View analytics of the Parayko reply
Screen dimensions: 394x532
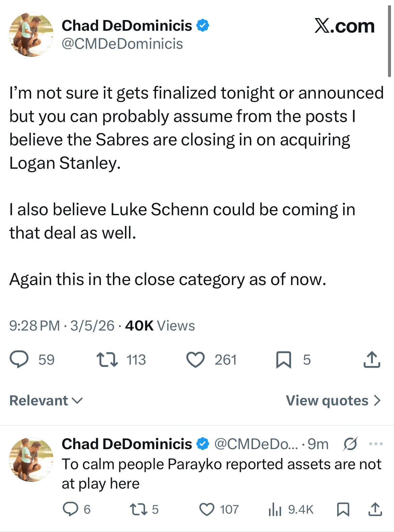(275, 509)
